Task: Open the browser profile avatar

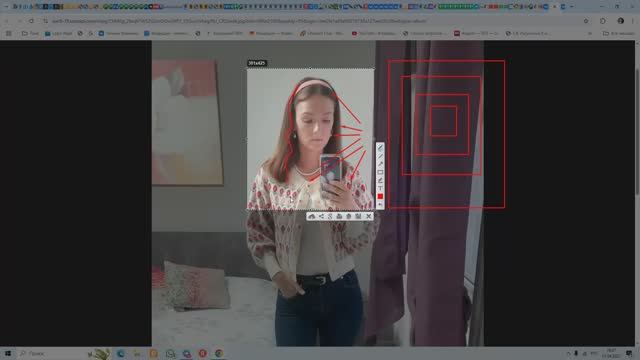Action: point(620,21)
